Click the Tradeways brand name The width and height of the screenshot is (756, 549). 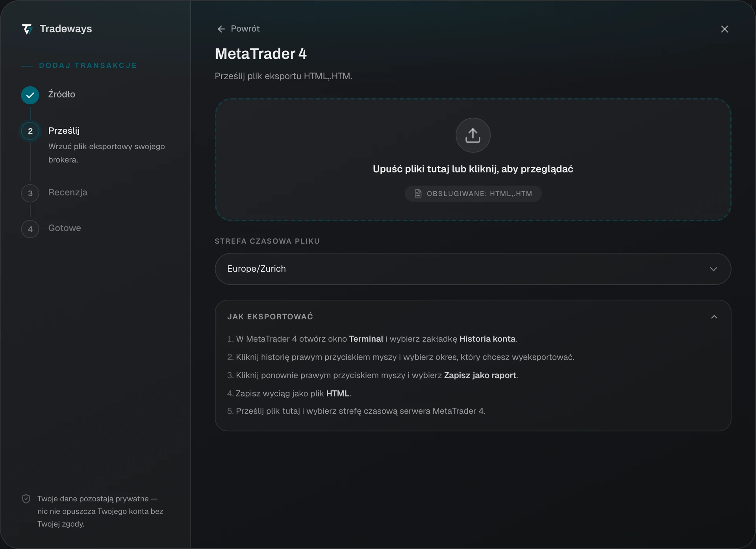(66, 29)
